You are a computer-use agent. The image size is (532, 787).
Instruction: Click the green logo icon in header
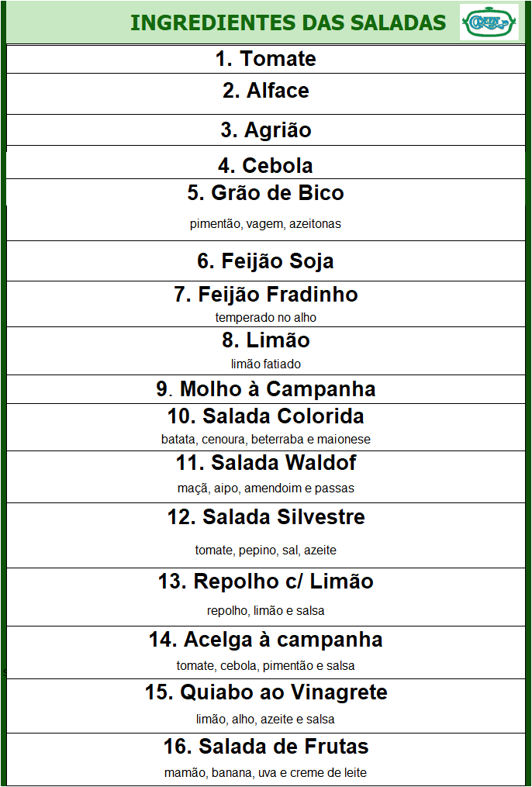(x=489, y=22)
